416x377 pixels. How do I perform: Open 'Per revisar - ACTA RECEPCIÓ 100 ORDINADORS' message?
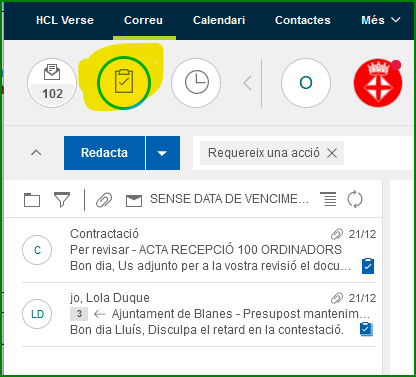tap(206, 250)
